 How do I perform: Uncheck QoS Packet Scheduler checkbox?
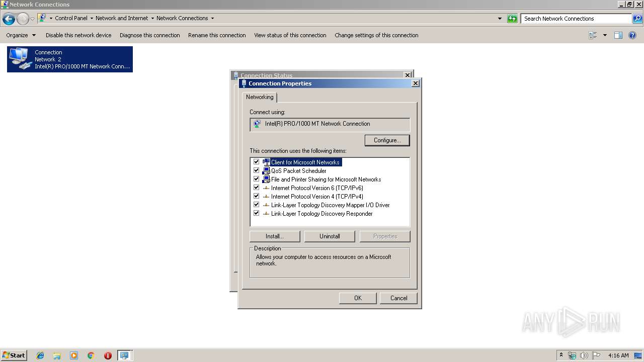click(256, 170)
